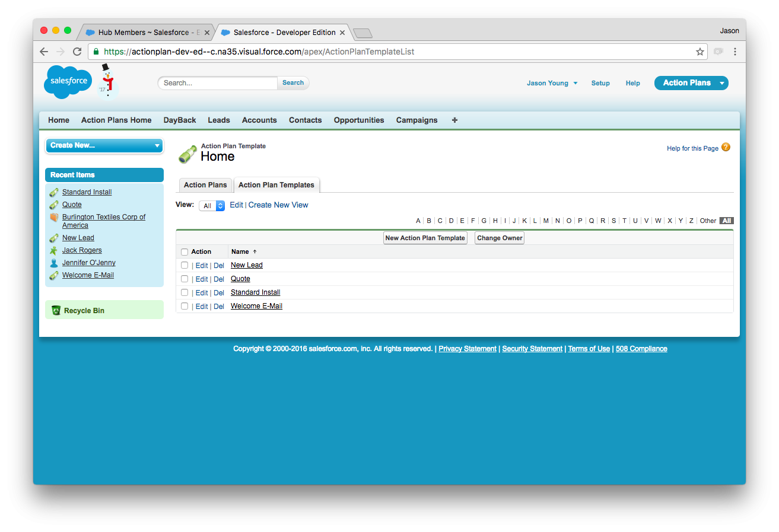Click the plus icon for all tabs
779x532 pixels.
click(454, 120)
